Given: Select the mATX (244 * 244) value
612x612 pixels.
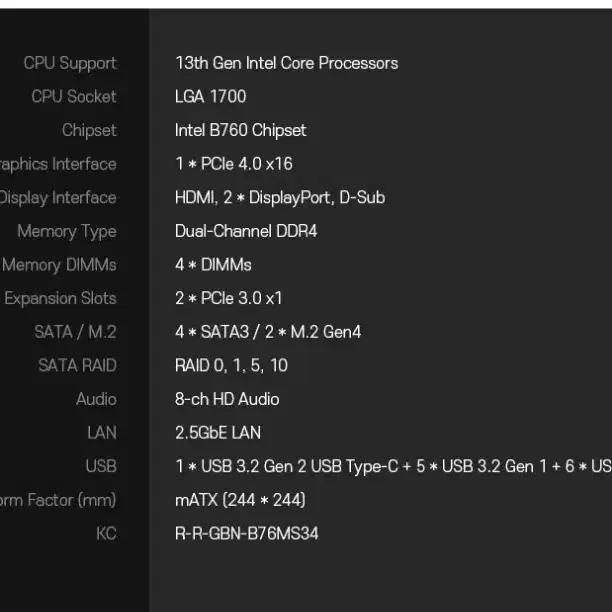Looking at the screenshot, I should [240, 500].
